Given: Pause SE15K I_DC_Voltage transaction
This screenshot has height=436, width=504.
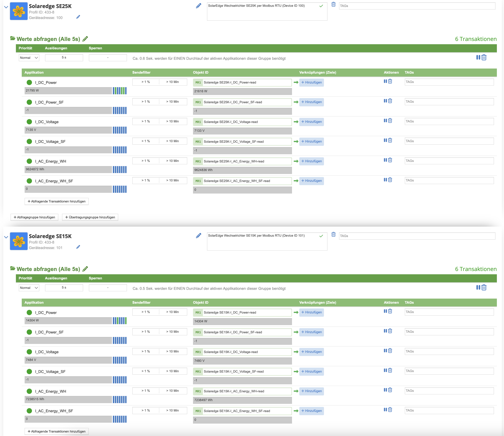Looking at the screenshot, I should pyautogui.click(x=385, y=350).
